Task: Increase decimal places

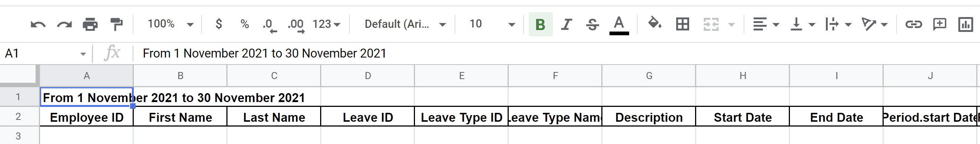Action: (296, 25)
